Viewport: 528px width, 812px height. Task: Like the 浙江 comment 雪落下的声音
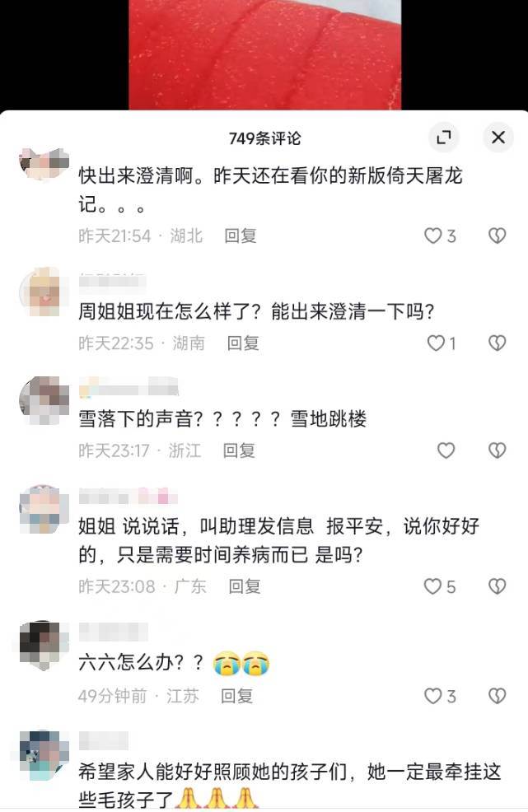pos(446,450)
